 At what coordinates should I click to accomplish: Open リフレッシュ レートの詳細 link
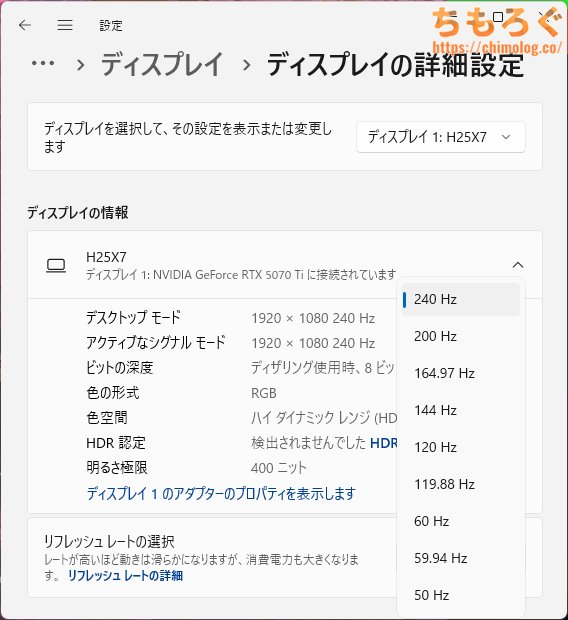(x=125, y=576)
